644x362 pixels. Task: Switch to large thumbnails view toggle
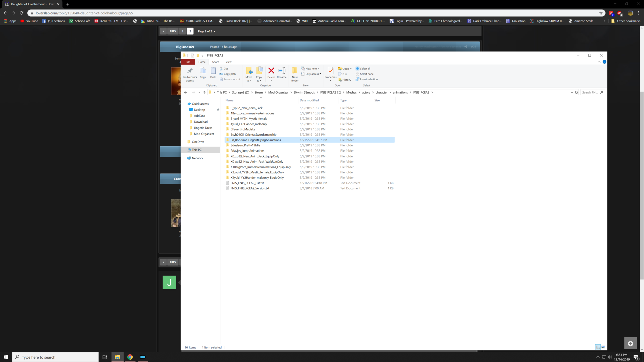pos(603,347)
